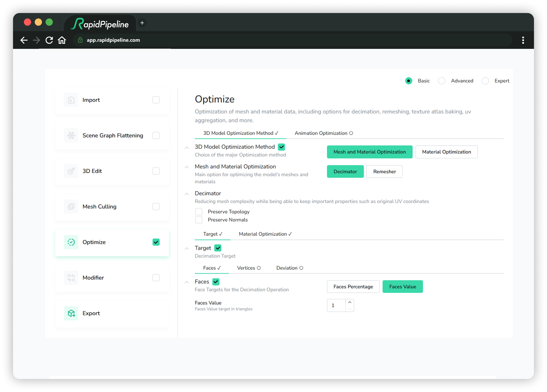Go back with browser back arrow
Screen dimensions: 547x392
point(24,40)
